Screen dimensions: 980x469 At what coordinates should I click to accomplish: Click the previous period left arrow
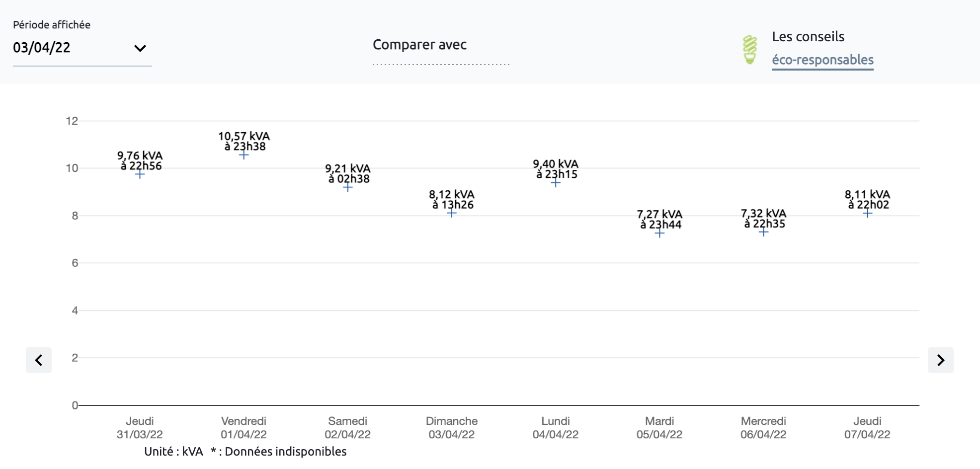(39, 360)
